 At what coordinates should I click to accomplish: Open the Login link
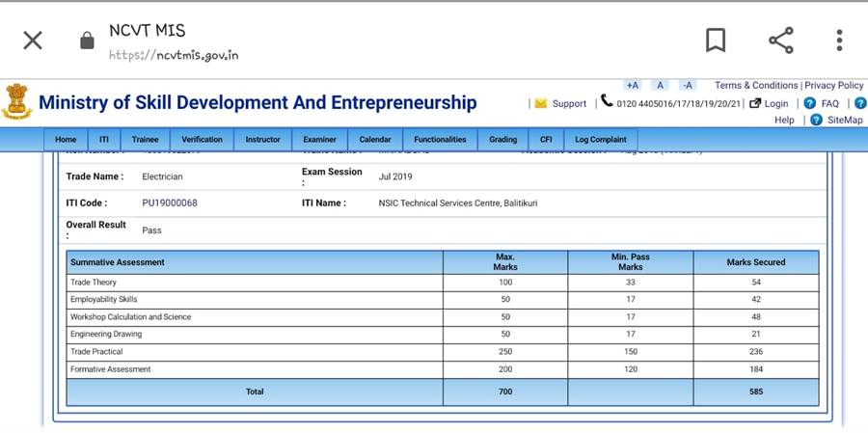pos(776,103)
